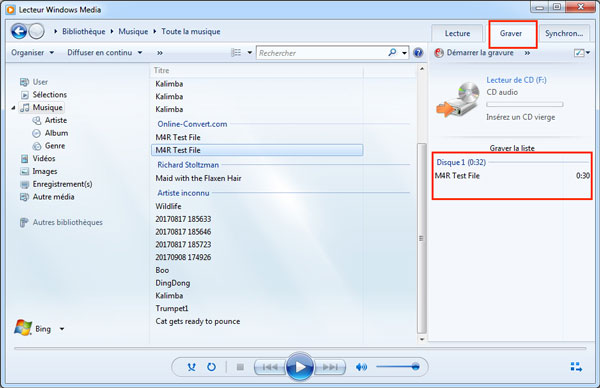The height and width of the screenshot is (388, 600).
Task: Click the Titre column header
Action: [256, 70]
